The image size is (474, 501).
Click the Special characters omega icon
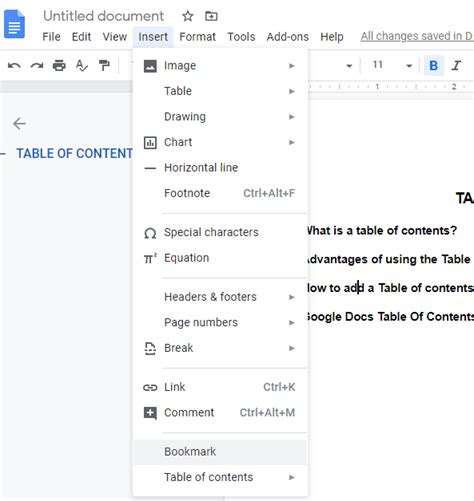tap(150, 233)
